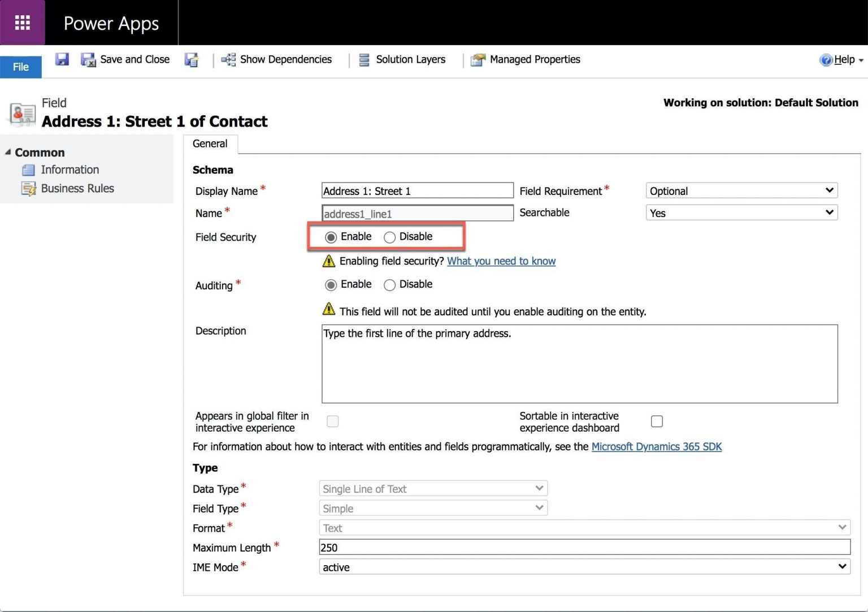The height and width of the screenshot is (612, 868).
Task: Open the File menu
Action: pyautogui.click(x=21, y=67)
